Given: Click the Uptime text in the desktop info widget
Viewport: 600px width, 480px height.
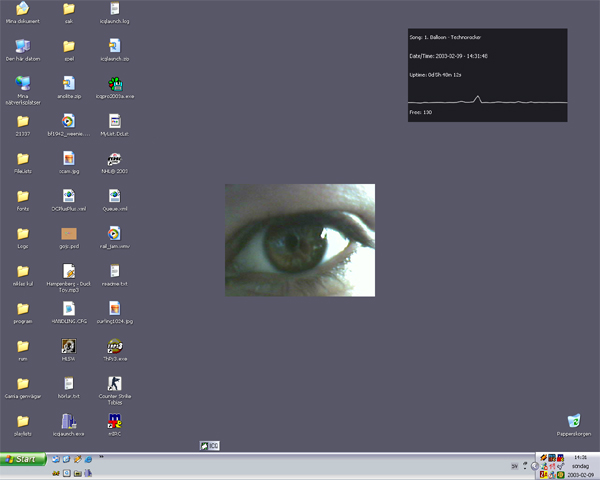Looking at the screenshot, I should pos(435,75).
